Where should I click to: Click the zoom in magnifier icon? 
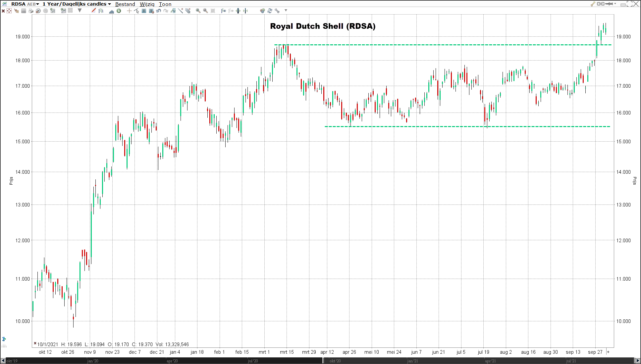(198, 11)
